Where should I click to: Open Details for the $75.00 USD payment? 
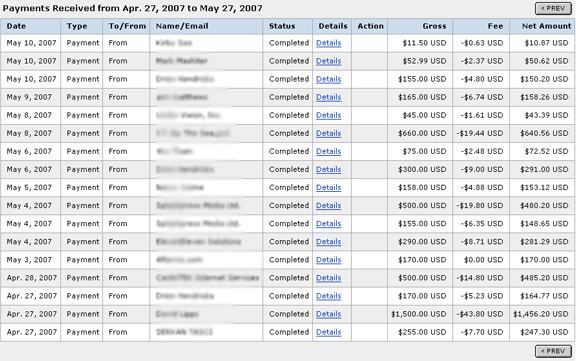(x=328, y=151)
